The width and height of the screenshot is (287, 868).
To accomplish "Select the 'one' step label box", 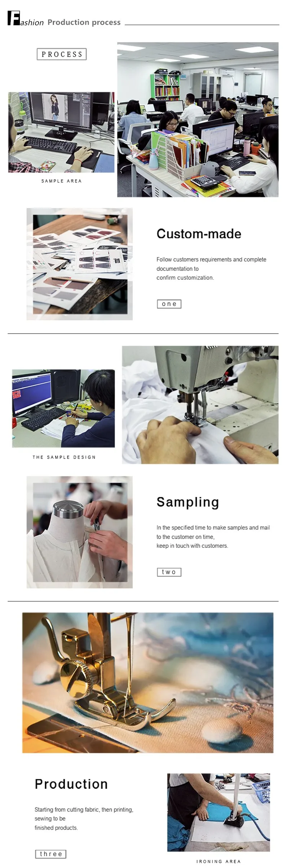I will tap(169, 304).
